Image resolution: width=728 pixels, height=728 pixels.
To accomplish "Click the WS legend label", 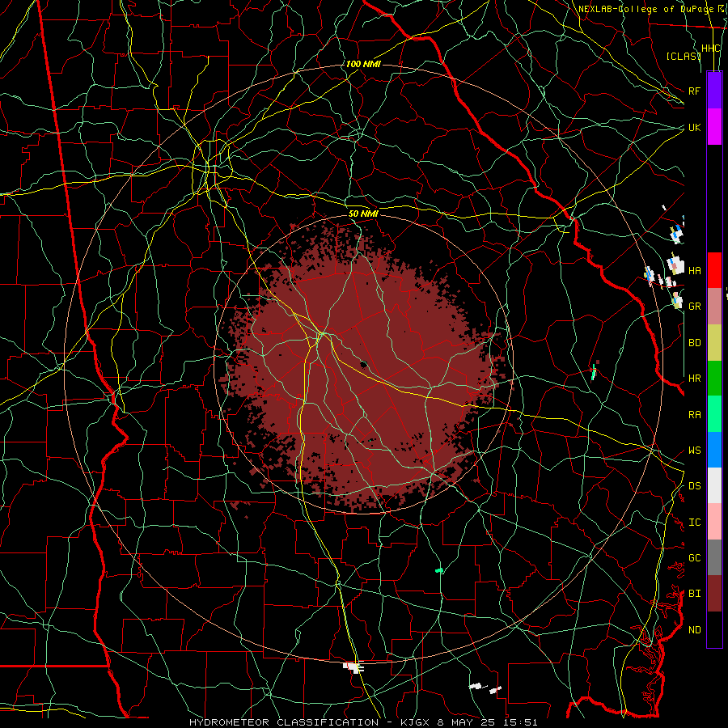I will coord(694,451).
